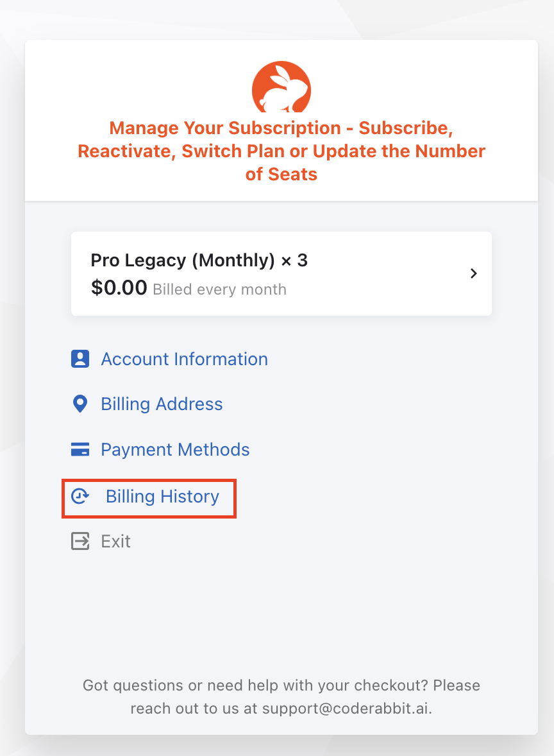554x756 pixels.
Task: Open Account Information settings
Action: [x=184, y=359]
